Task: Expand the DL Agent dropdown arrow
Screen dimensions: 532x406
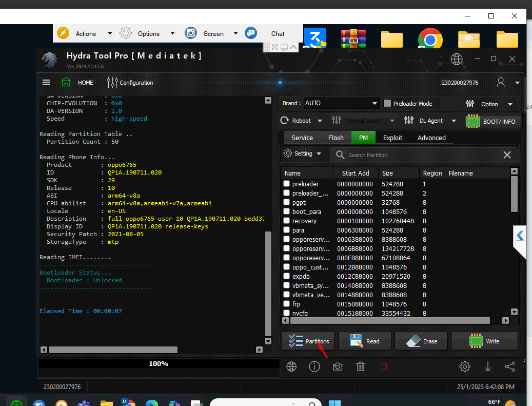Action: 454,121
